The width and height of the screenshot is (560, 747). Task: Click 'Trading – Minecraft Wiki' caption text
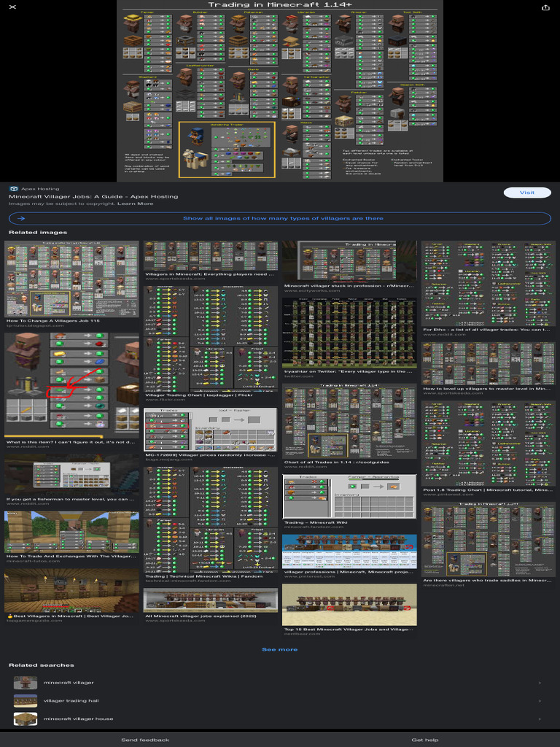(x=316, y=522)
